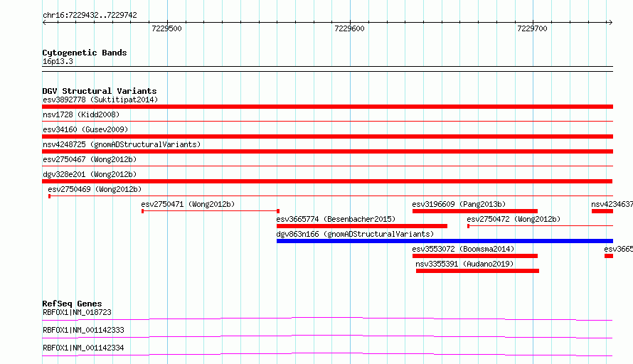Click the red bar under esv3665774
633x364 pixels.
362,226
